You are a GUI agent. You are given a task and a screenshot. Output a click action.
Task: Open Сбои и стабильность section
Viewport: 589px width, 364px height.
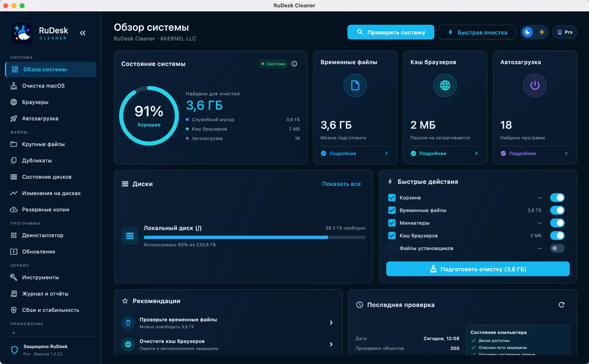click(51, 310)
